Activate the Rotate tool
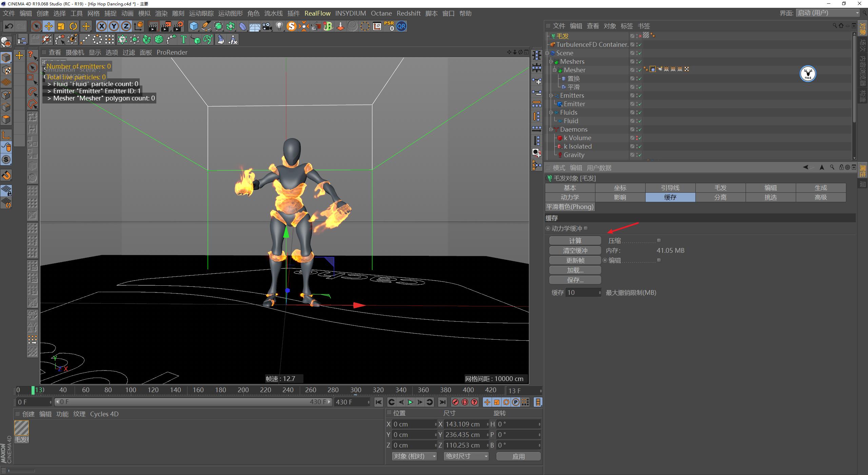 pyautogui.click(x=73, y=26)
